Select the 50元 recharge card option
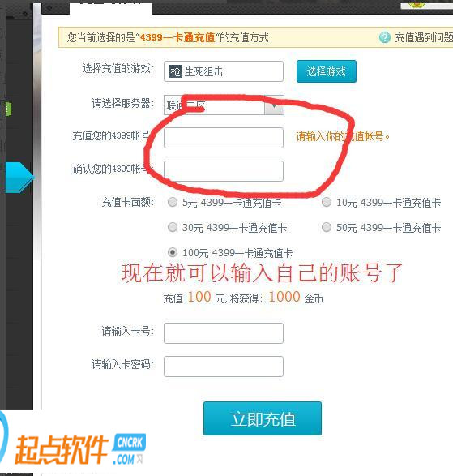Image resolution: width=453 pixels, height=476 pixels. [x=327, y=227]
